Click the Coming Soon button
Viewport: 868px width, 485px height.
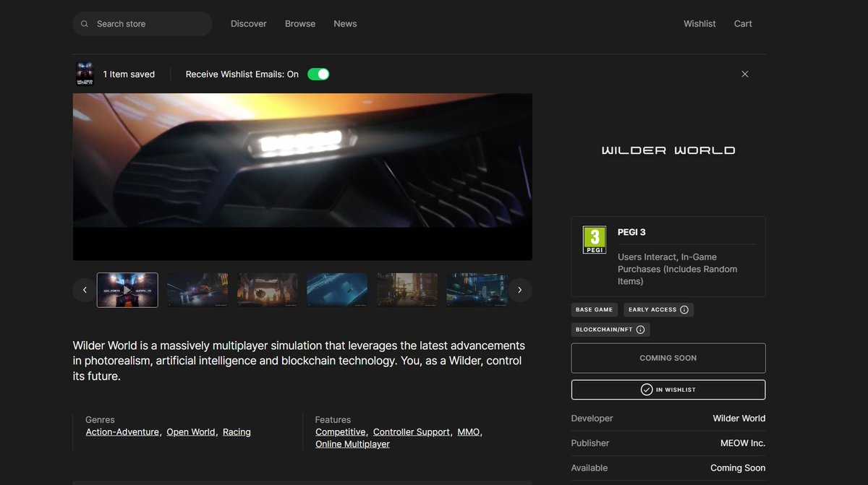(x=668, y=358)
